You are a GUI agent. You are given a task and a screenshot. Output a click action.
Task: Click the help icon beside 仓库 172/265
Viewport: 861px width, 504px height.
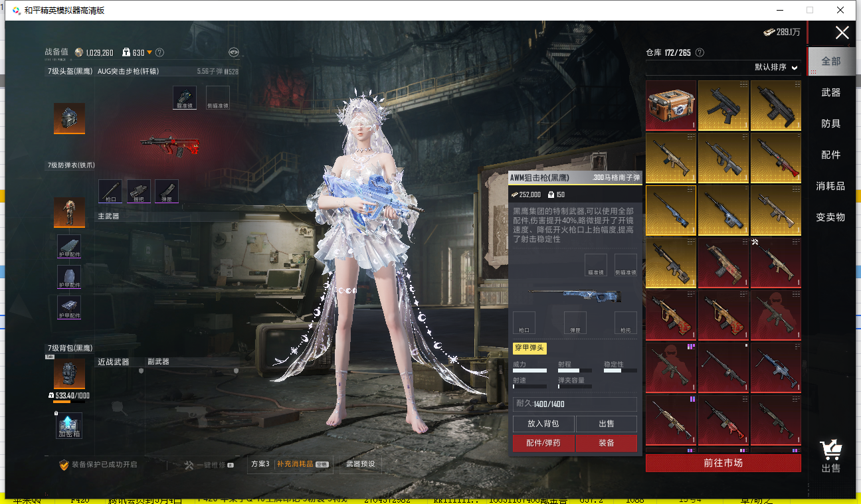tap(700, 52)
